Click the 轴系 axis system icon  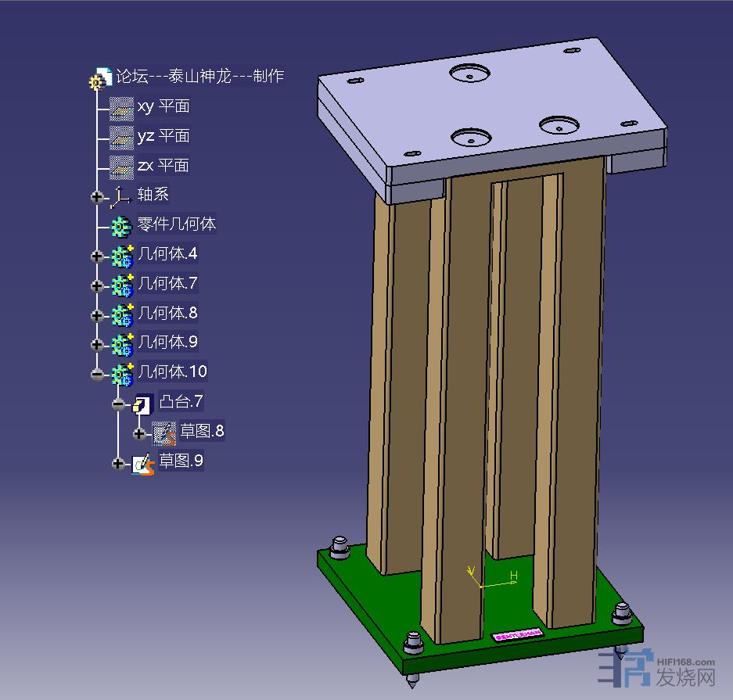pos(121,196)
